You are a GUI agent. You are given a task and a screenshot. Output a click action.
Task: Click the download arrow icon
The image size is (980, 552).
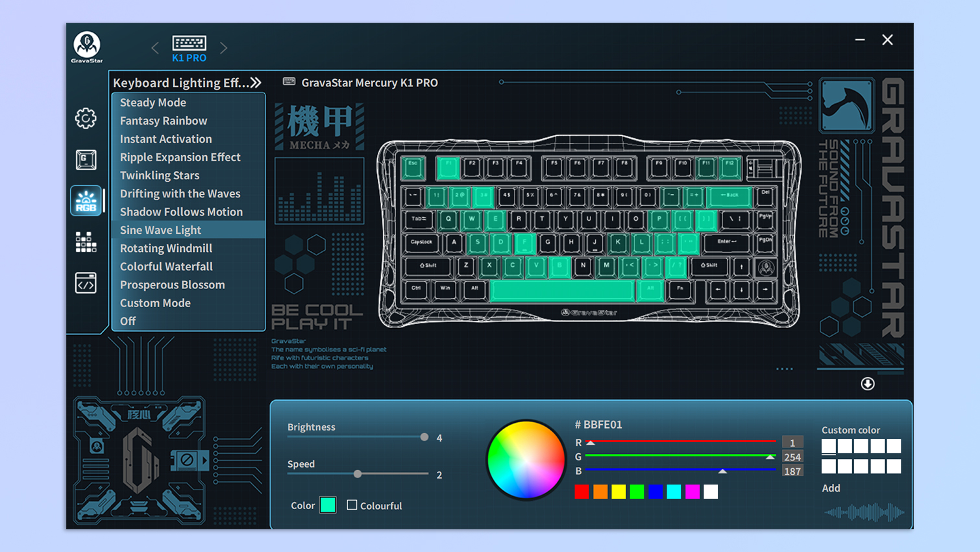click(x=867, y=384)
